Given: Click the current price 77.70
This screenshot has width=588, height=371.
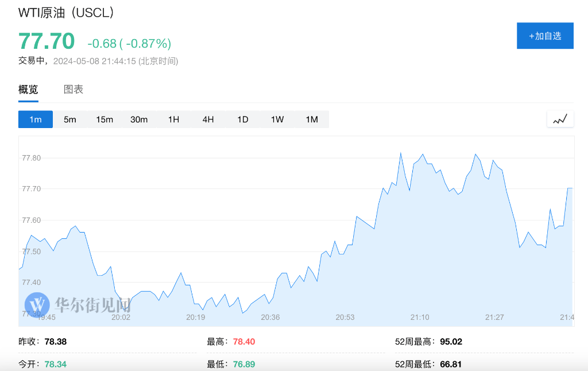Looking at the screenshot, I should pos(47,41).
